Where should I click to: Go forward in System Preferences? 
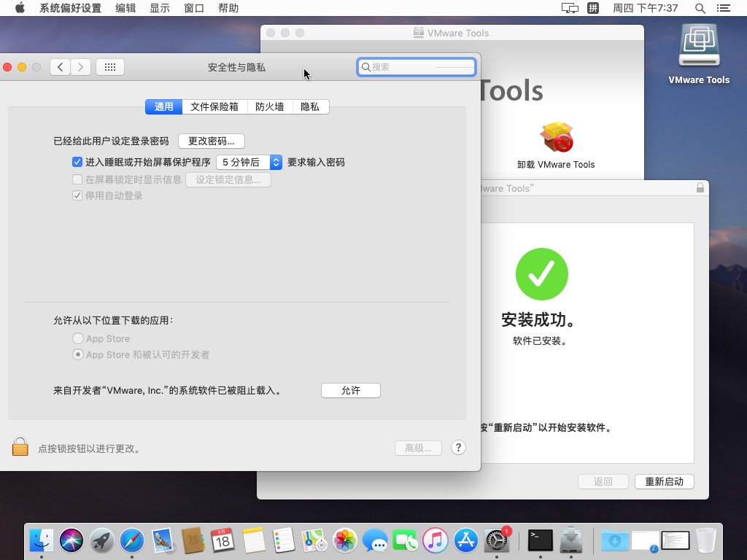click(x=80, y=67)
